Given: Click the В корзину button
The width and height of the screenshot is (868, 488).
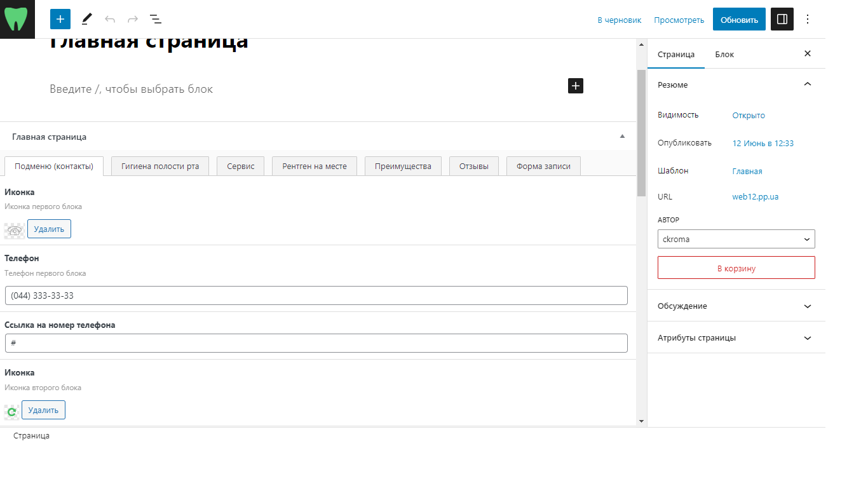Looking at the screenshot, I should (x=736, y=268).
